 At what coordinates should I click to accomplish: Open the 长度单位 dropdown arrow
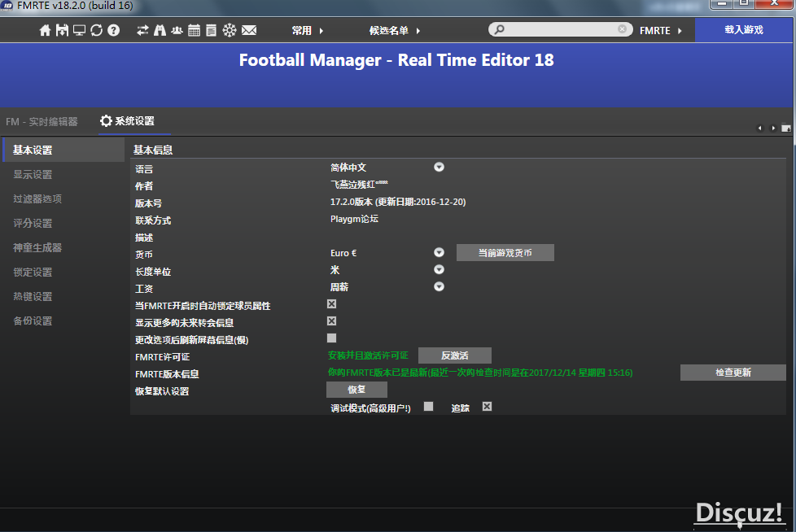coord(440,269)
